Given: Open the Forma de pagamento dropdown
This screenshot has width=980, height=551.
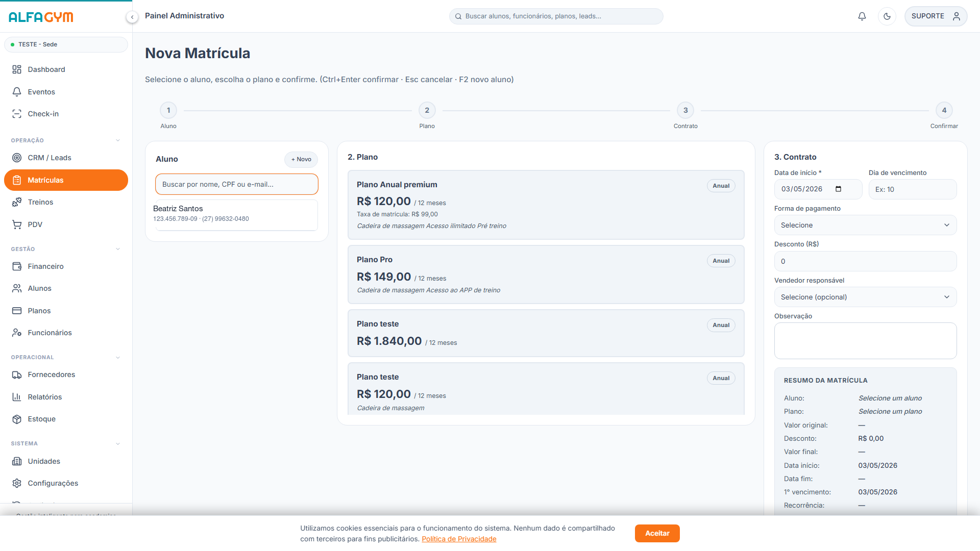Looking at the screenshot, I should (x=865, y=225).
